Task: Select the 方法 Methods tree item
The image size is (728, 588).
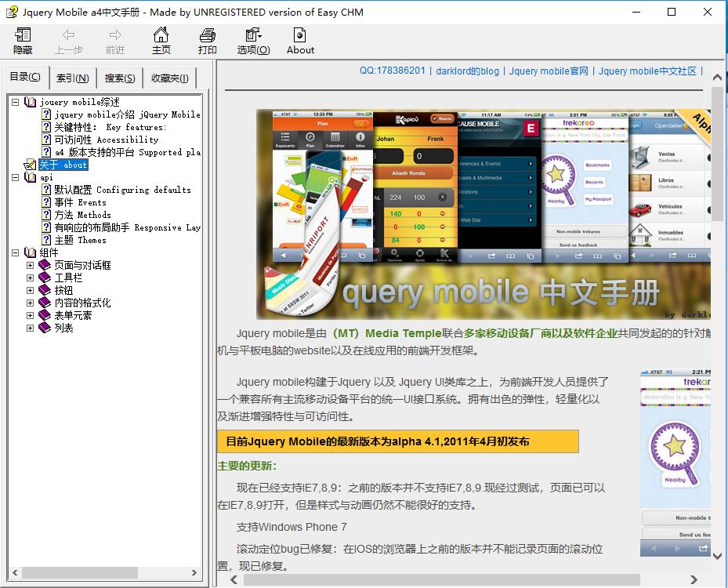Action: [x=82, y=215]
